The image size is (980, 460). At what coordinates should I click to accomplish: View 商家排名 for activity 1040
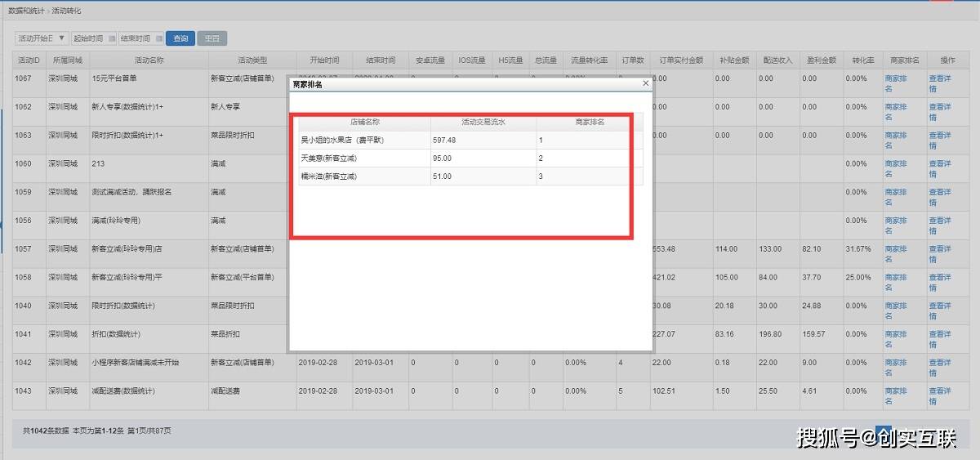[896, 310]
